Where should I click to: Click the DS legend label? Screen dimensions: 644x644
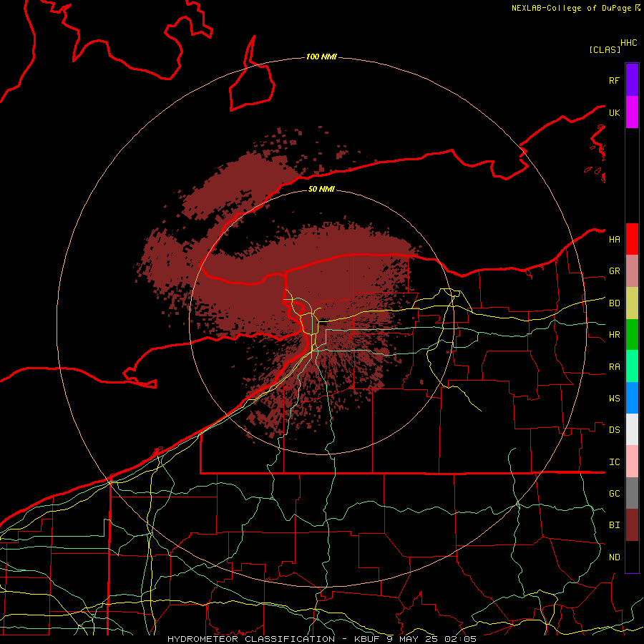615,430
